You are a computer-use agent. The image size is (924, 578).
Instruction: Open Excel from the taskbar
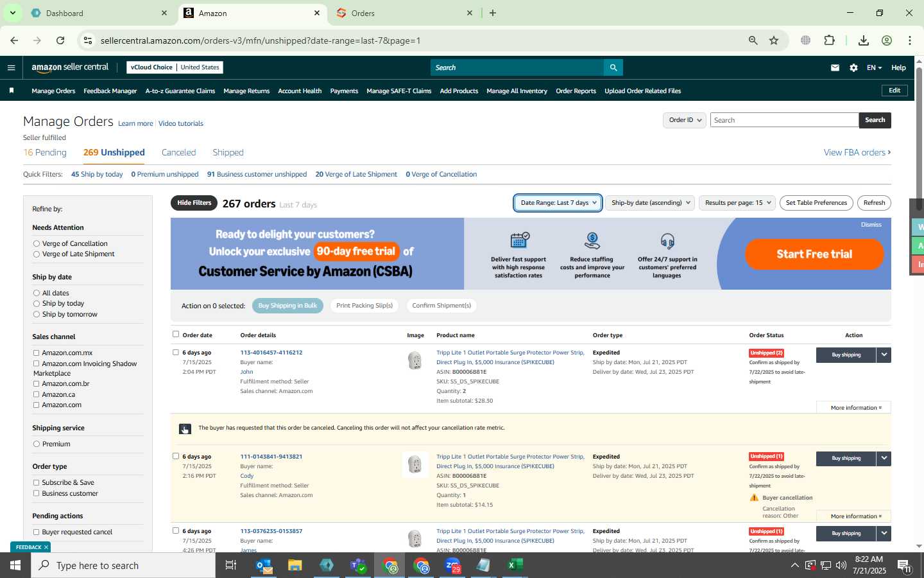pos(515,565)
